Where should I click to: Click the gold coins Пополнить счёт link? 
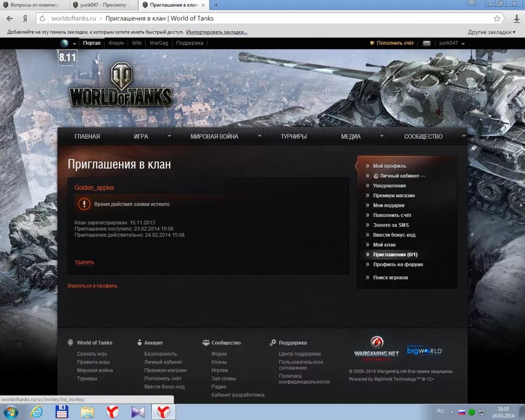point(392,43)
